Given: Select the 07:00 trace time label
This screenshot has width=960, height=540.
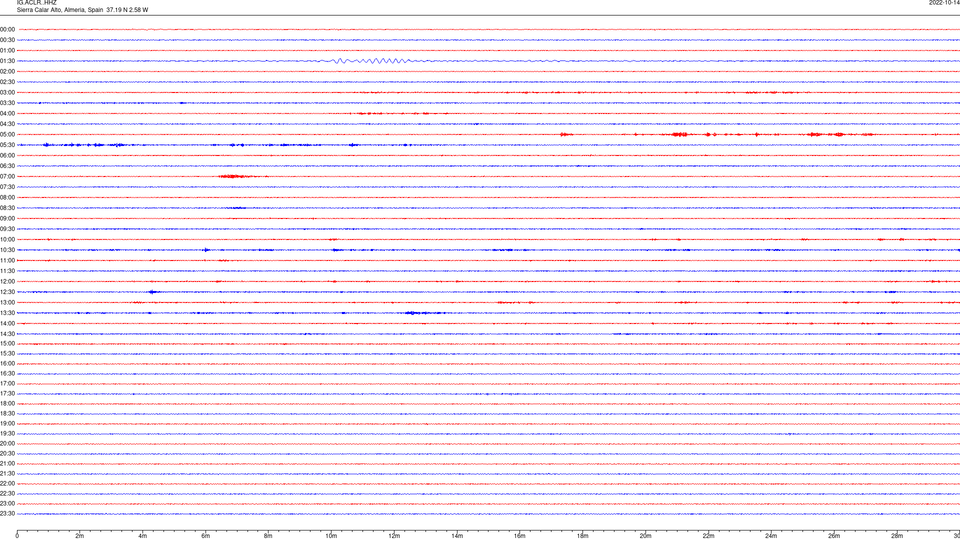Looking at the screenshot, I should click(x=7, y=176).
